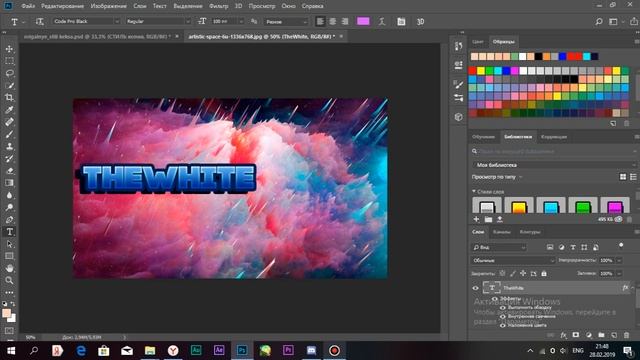Click add layer mask icon

(x=576, y=335)
